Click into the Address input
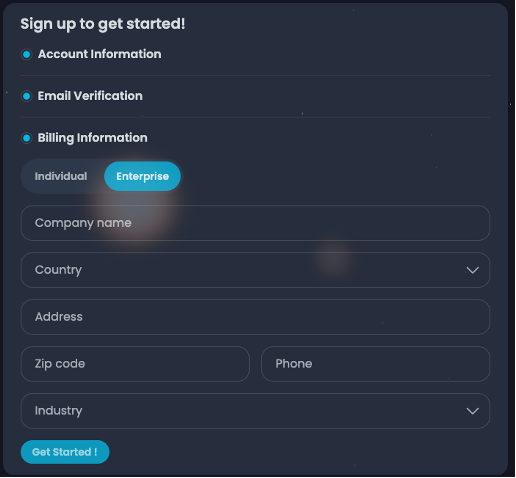This screenshot has width=516, height=478. (256, 317)
